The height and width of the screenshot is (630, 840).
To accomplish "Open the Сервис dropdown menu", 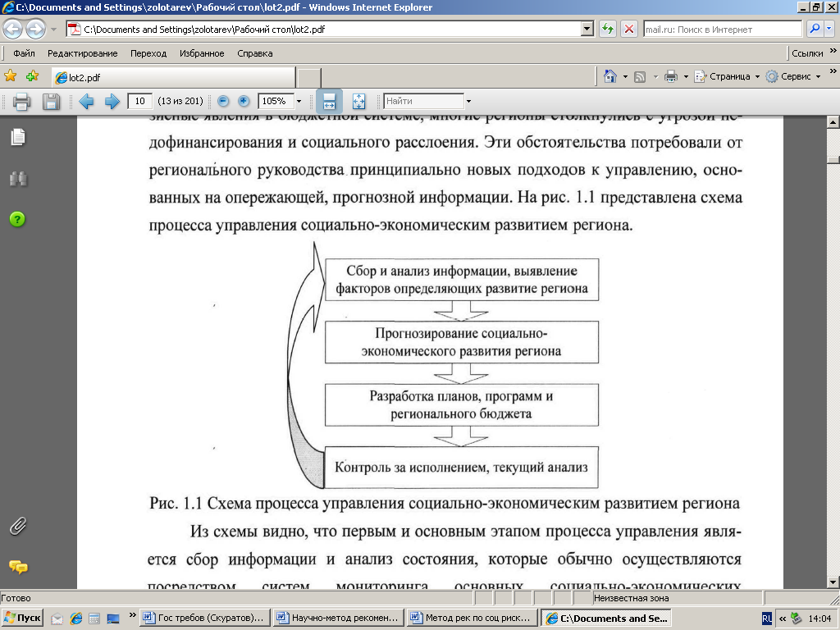I will 793,76.
